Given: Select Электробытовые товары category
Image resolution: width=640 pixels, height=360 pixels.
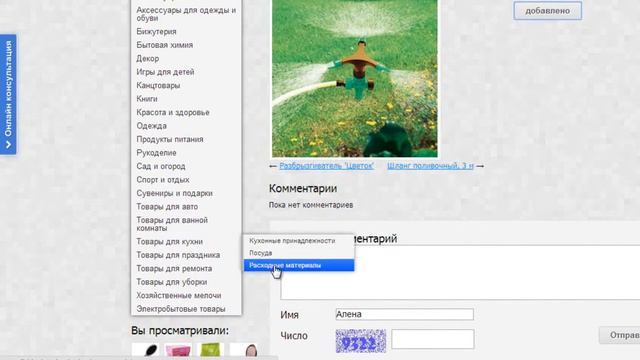Looking at the screenshot, I should click(181, 309).
